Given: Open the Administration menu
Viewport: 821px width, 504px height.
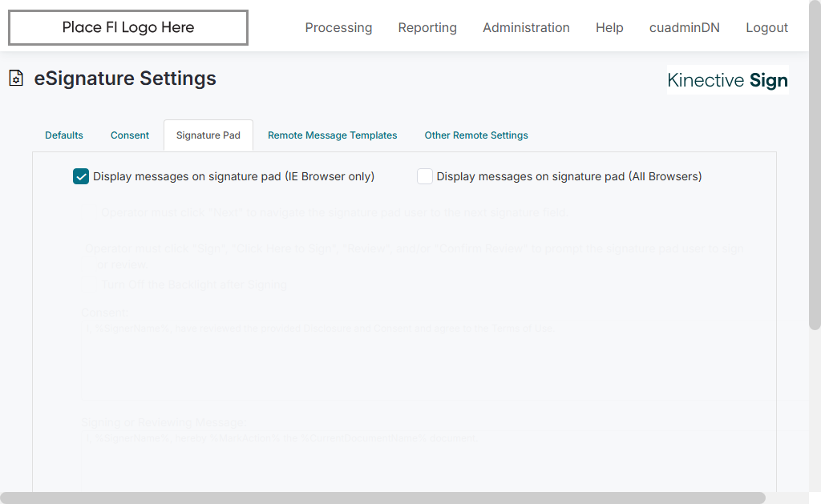Looking at the screenshot, I should (x=526, y=28).
